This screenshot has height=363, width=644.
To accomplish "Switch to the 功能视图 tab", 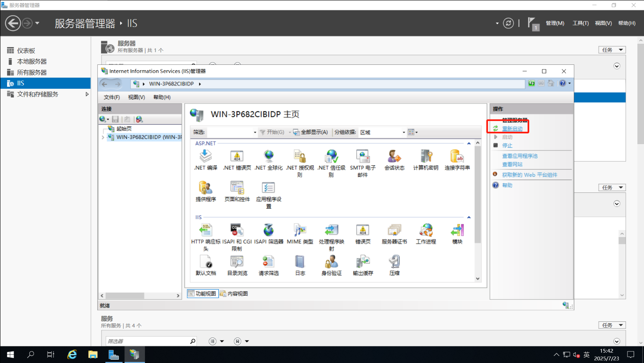I will tap(202, 294).
